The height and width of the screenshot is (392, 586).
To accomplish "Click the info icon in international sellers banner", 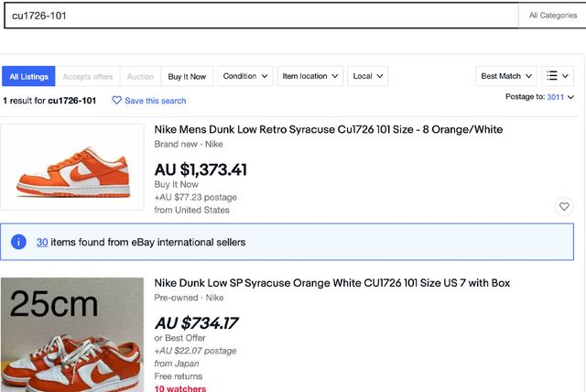I will 18,242.
